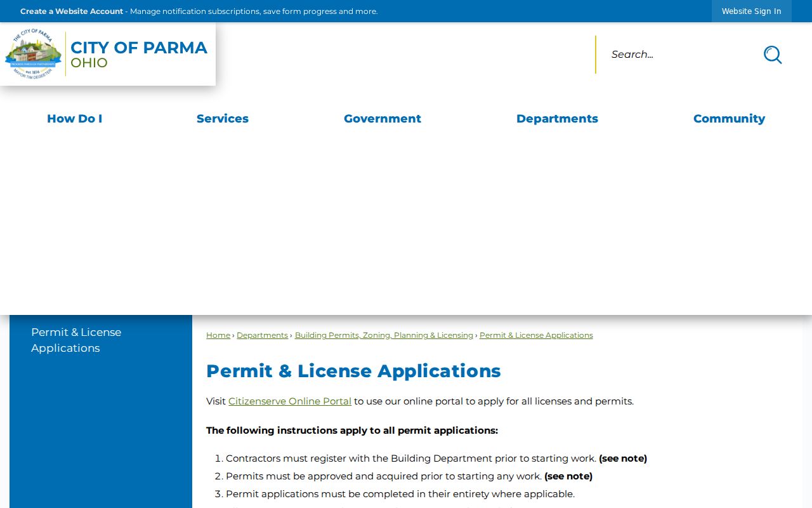Image resolution: width=812 pixels, height=508 pixels.
Task: Click the 'Permit applications must be completed' item
Action: tap(400, 494)
